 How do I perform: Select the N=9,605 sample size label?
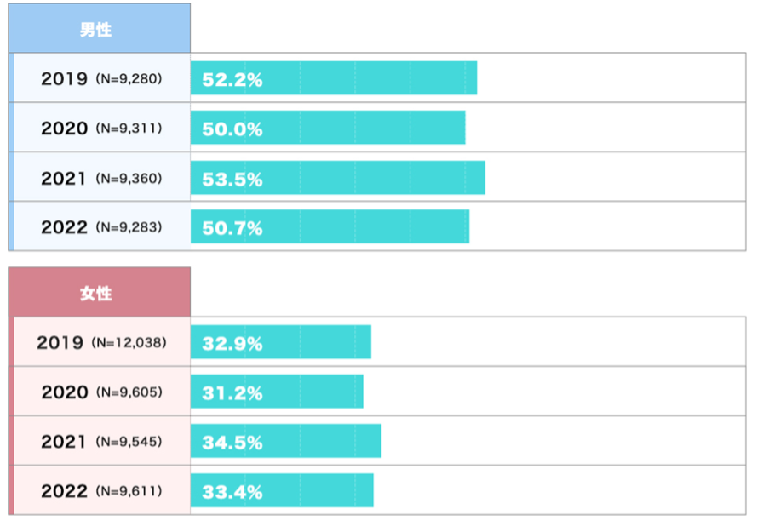(x=129, y=392)
